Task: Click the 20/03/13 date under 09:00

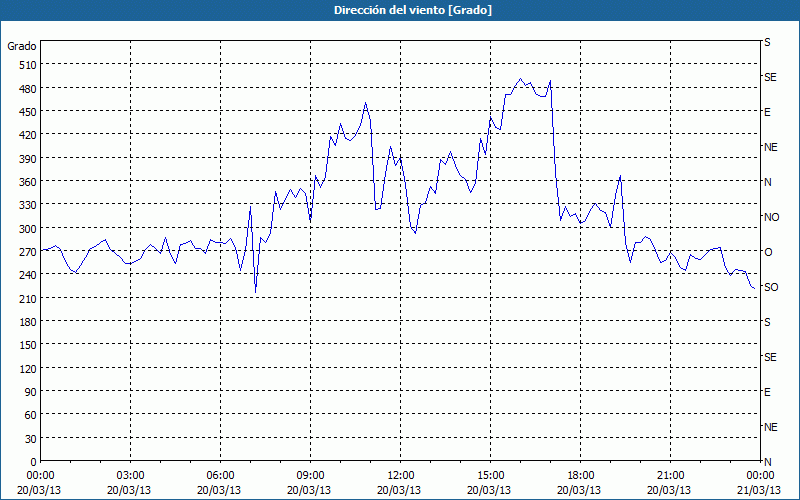Action: click(309, 490)
